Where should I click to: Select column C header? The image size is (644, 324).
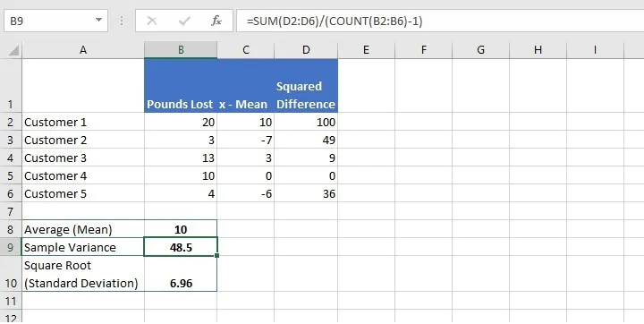tap(246, 50)
